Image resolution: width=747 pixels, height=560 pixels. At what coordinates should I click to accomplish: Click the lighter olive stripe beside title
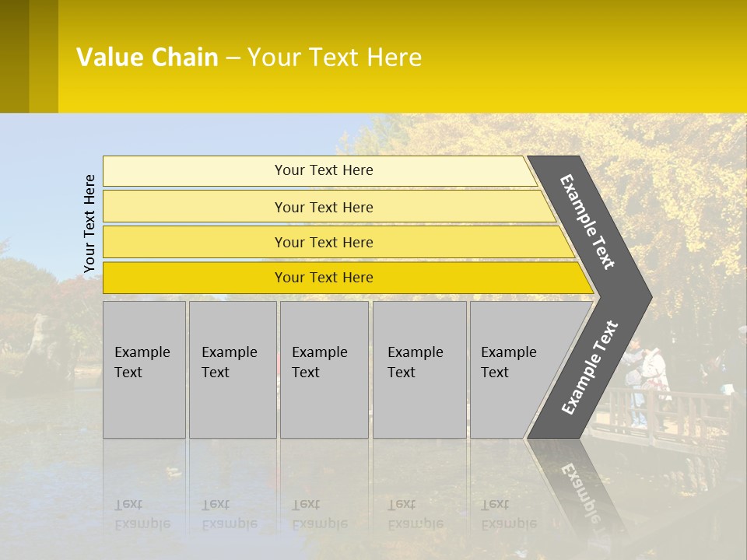[44, 56]
